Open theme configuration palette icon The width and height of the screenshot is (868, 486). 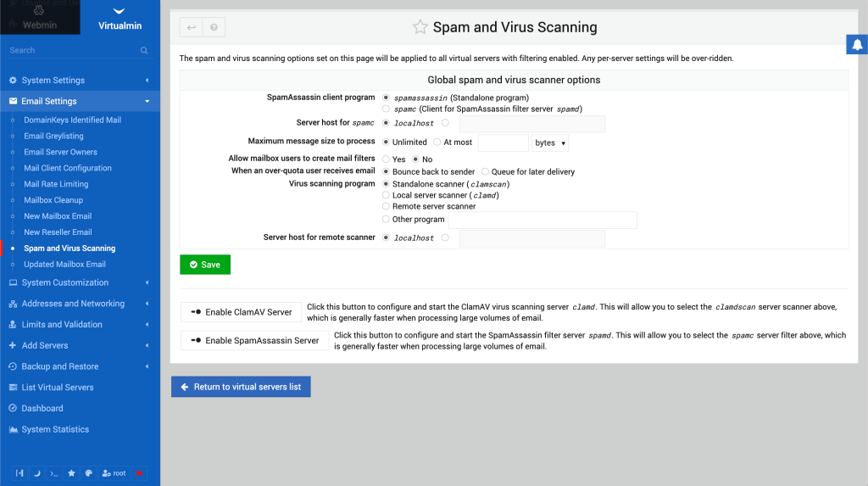(88, 472)
